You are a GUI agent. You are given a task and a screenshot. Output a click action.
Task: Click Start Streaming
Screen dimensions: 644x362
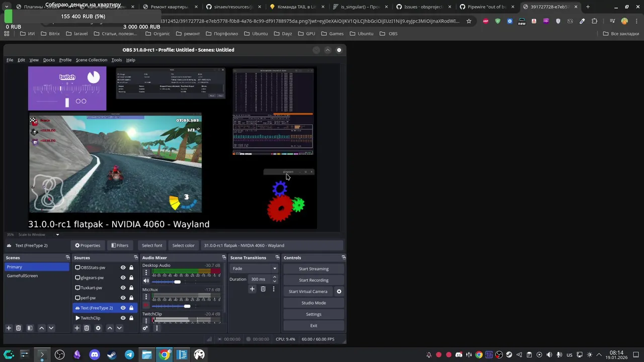[313, 268]
